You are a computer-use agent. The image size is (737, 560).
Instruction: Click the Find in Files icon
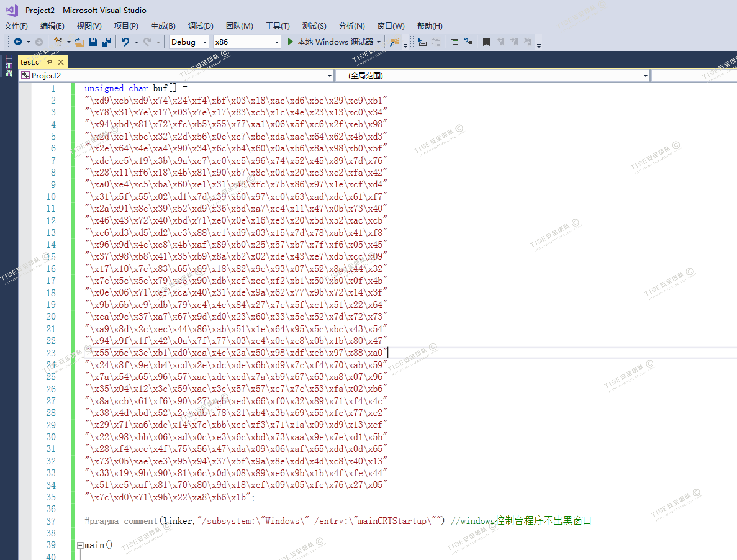[394, 42]
